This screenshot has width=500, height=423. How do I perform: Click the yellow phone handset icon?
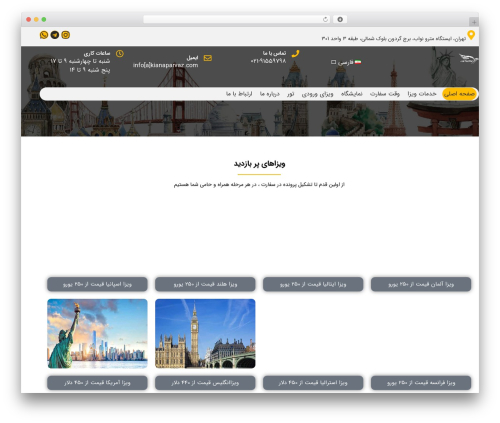tap(295, 54)
